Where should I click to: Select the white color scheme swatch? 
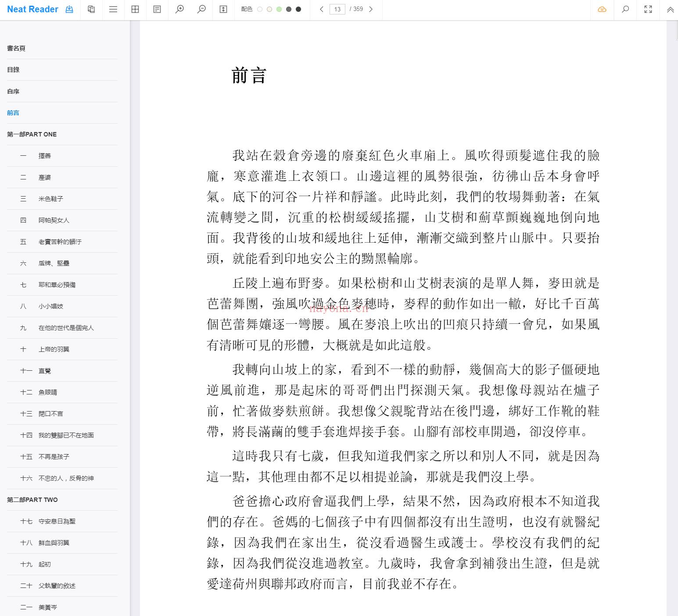point(260,9)
